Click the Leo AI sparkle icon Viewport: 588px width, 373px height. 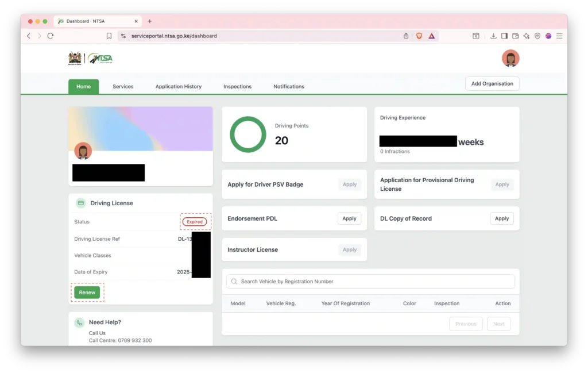tap(526, 36)
